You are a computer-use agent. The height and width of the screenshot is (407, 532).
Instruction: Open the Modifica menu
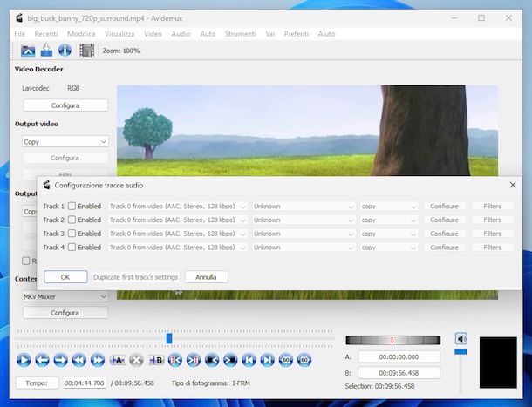[x=81, y=34]
